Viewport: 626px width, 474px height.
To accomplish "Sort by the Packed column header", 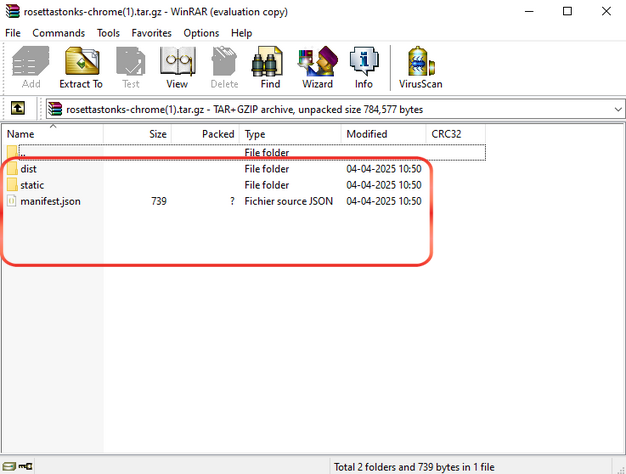I will coord(206,134).
